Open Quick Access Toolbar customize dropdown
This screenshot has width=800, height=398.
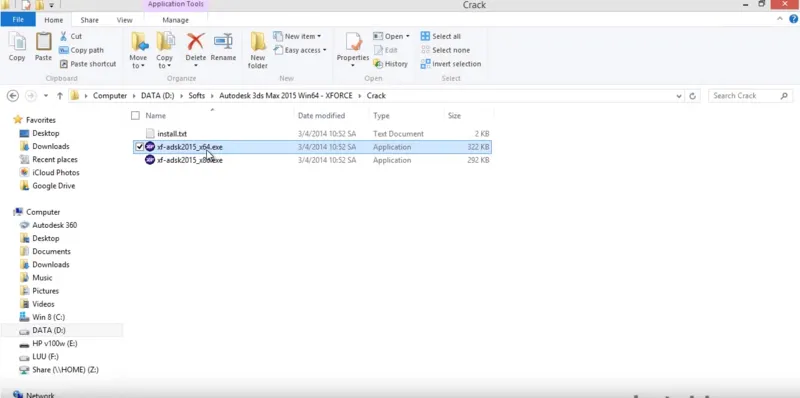click(x=52, y=5)
